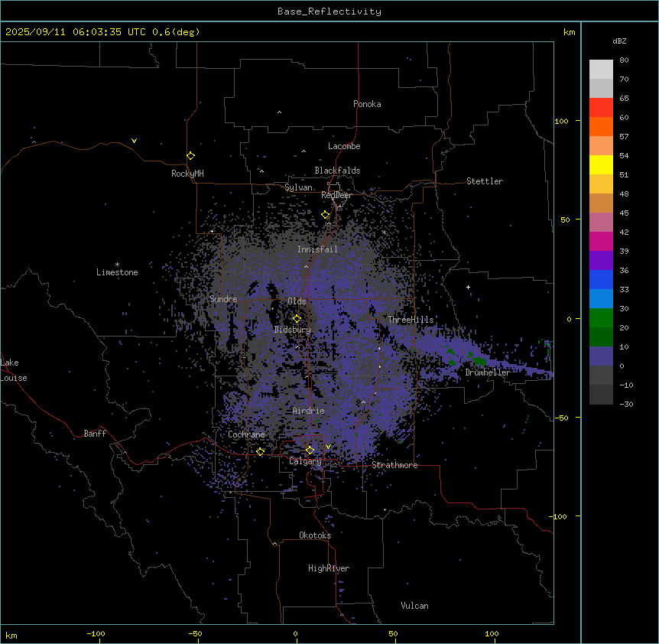Click the yellow diamond marker above Calgary

[x=310, y=450]
